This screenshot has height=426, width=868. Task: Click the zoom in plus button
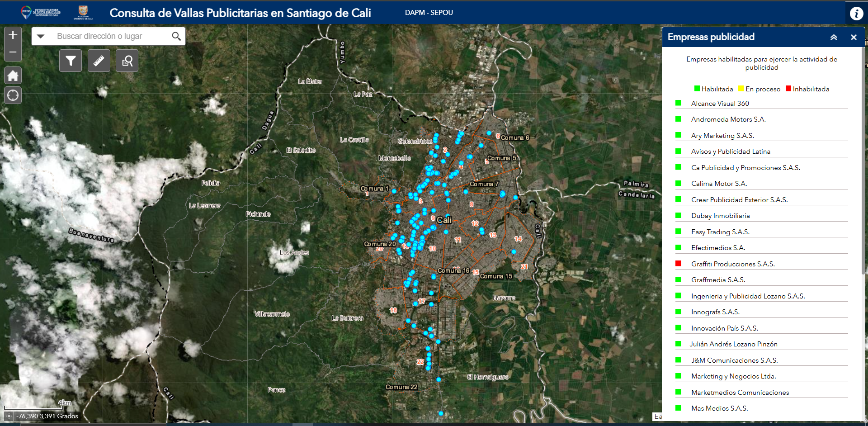click(13, 35)
